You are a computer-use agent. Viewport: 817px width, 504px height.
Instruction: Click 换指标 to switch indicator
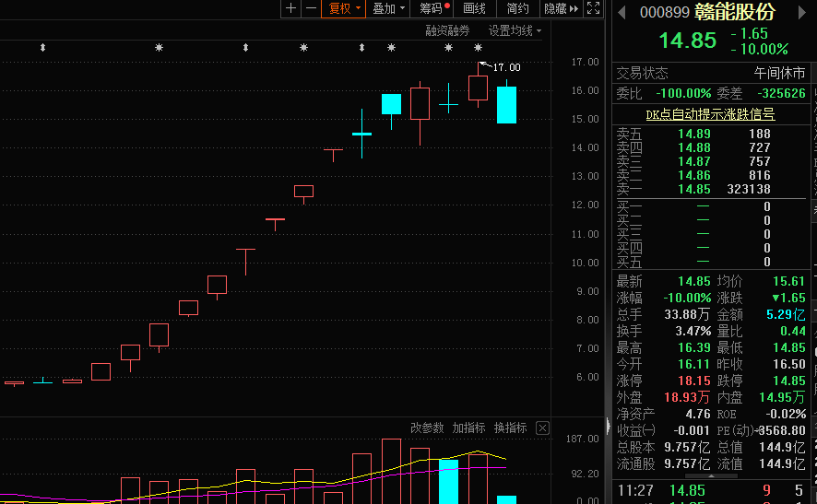point(510,428)
